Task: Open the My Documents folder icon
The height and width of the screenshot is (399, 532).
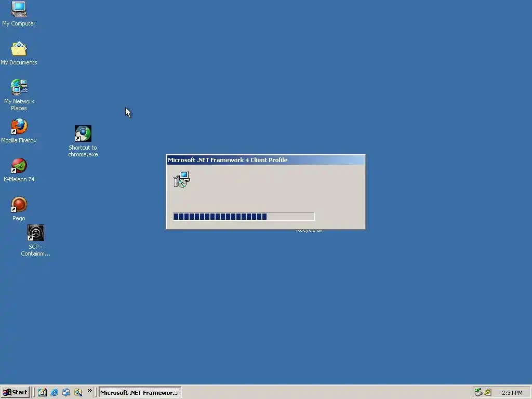Action: tap(19, 54)
